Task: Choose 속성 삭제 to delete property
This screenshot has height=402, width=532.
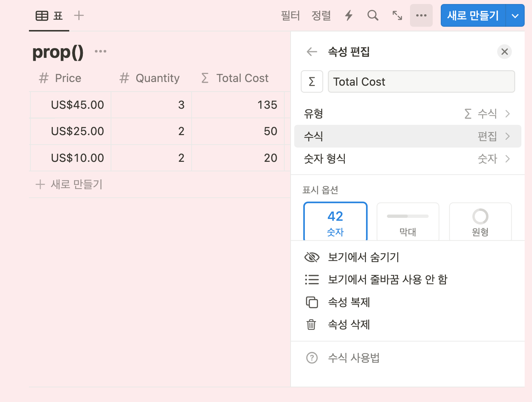Action: [x=408, y=324]
